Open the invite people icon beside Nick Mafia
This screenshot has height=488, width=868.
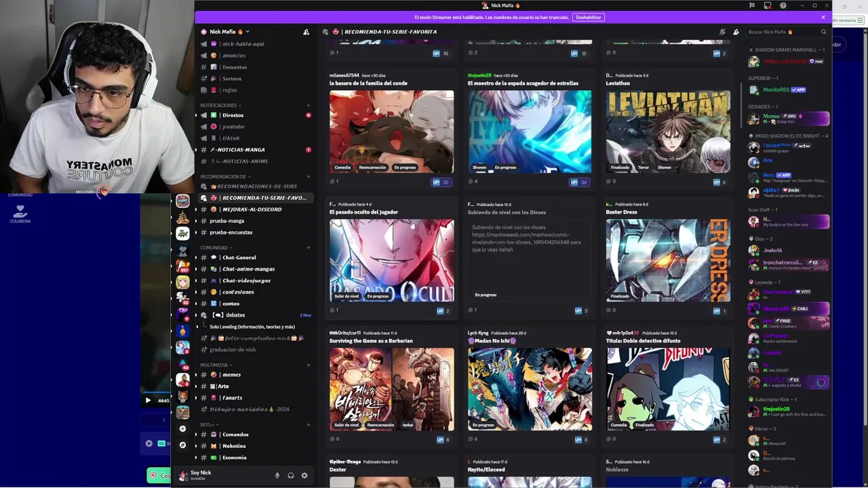click(306, 32)
